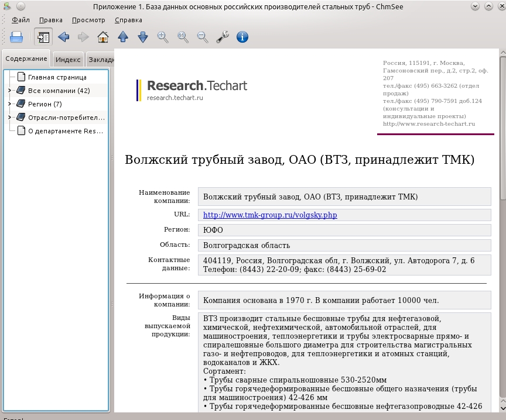The width and height of the screenshot is (506, 420).
Task: Go to previous page with the up arrow
Action: (123, 37)
